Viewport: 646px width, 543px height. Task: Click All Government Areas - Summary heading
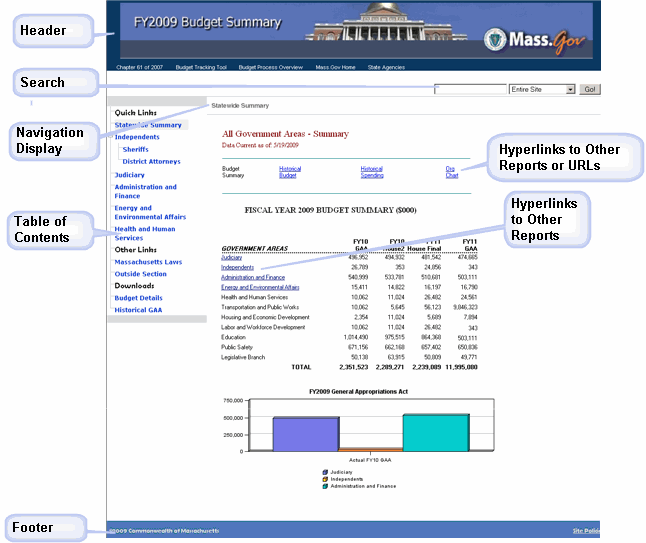click(285, 134)
